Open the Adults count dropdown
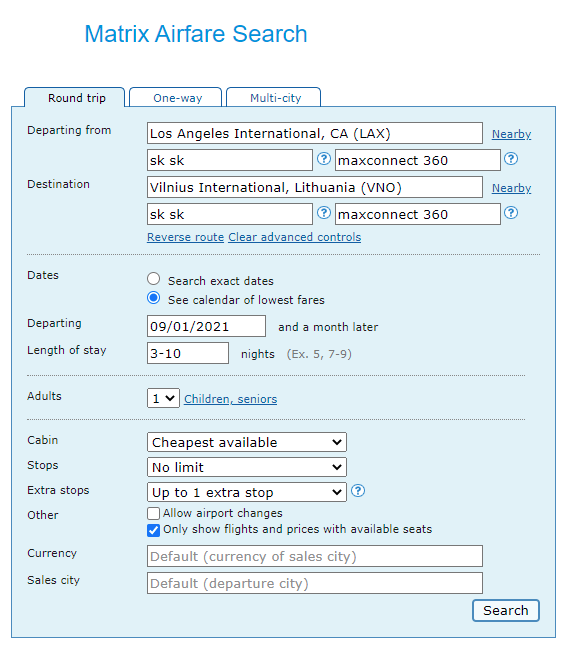578x649 pixels. [x=163, y=398]
